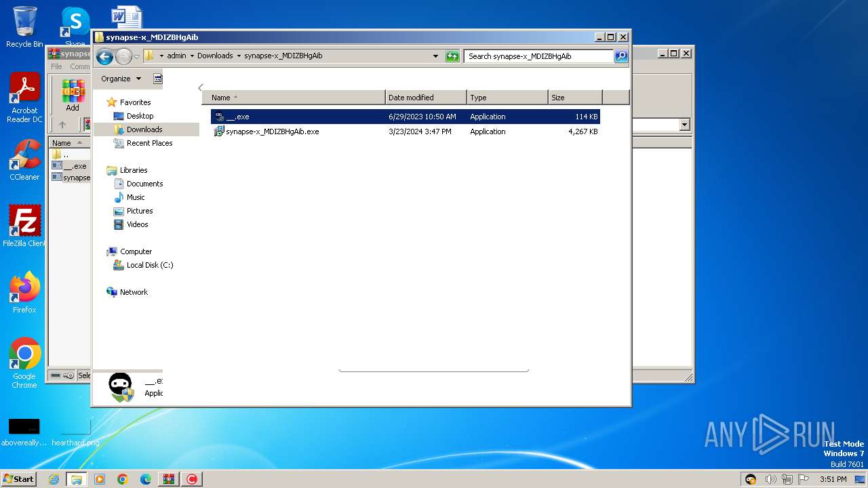
Task: Select Favorites in navigation pane
Action: pos(135,102)
